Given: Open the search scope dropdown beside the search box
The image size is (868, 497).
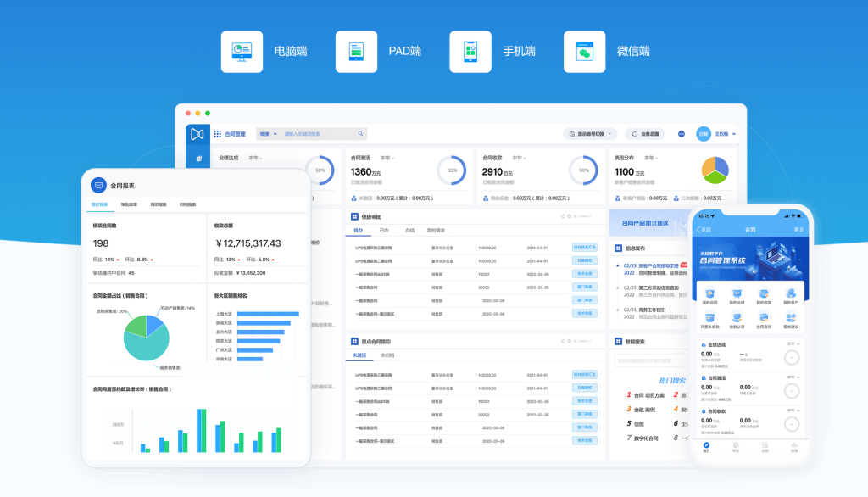Looking at the screenshot, I should coord(267,134).
